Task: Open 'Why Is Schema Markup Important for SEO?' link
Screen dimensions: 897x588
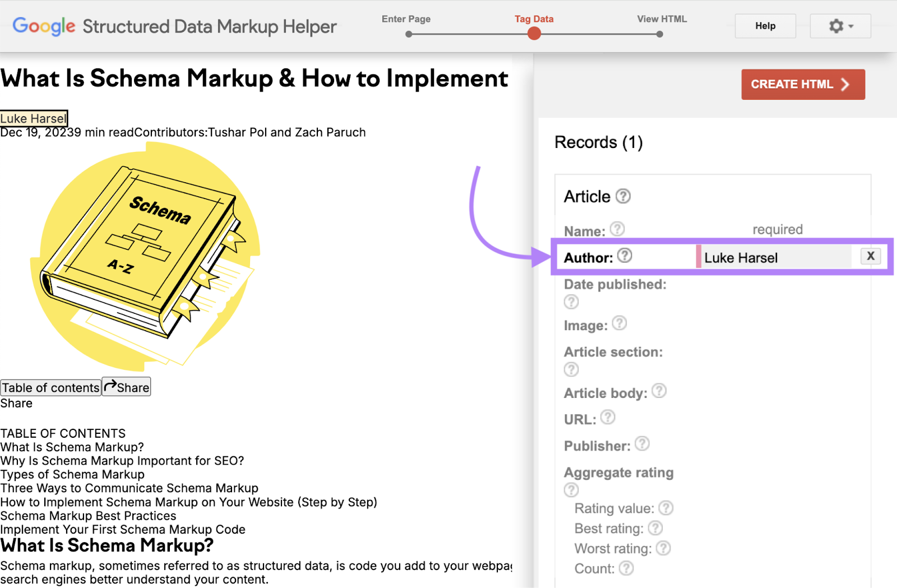Action: point(122,460)
